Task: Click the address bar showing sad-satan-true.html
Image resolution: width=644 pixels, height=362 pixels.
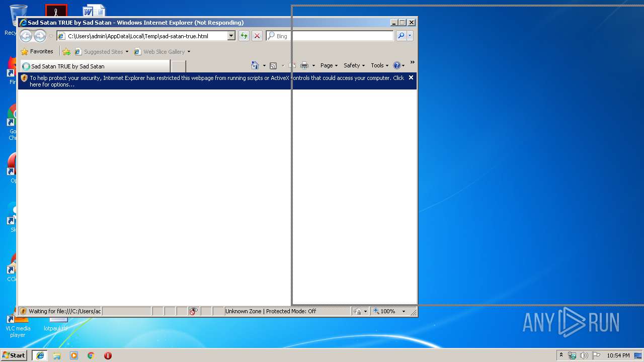Action: [x=142, y=36]
